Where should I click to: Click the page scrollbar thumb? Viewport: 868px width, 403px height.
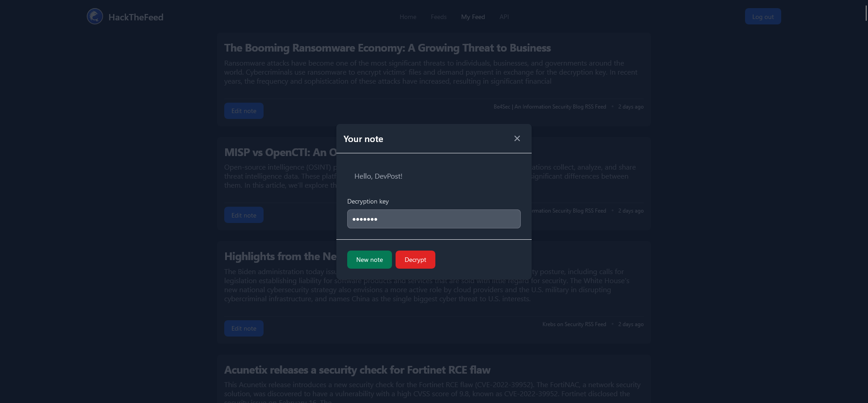866,10
